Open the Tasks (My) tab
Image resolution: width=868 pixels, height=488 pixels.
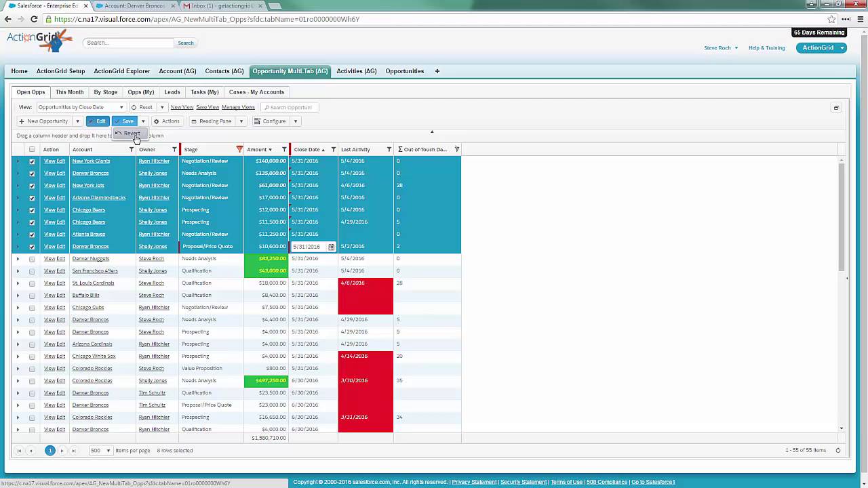[205, 92]
